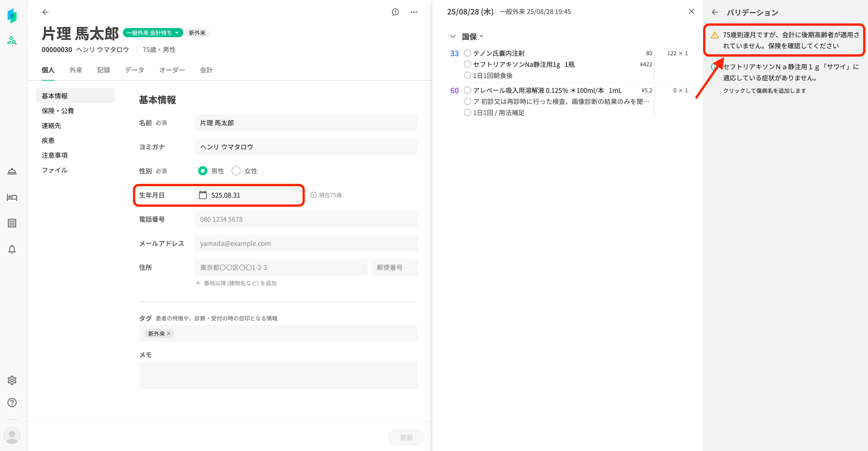Open the 国保 insurance dropdown
This screenshot has height=451, width=868.
coord(472,36)
